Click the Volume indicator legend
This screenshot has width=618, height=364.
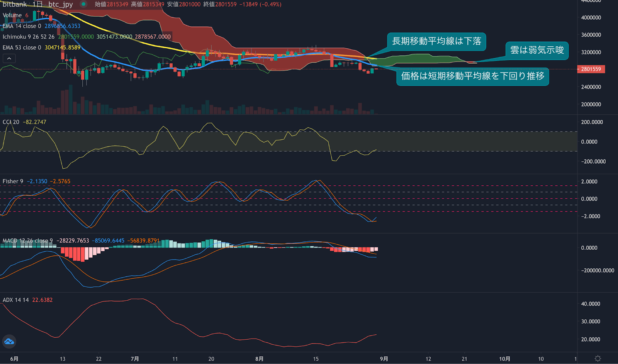(12, 15)
